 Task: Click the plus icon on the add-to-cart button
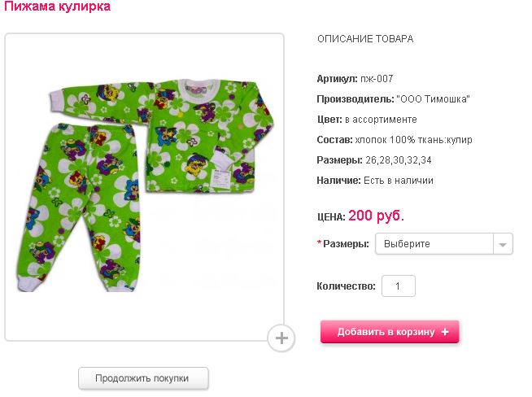tap(445, 332)
